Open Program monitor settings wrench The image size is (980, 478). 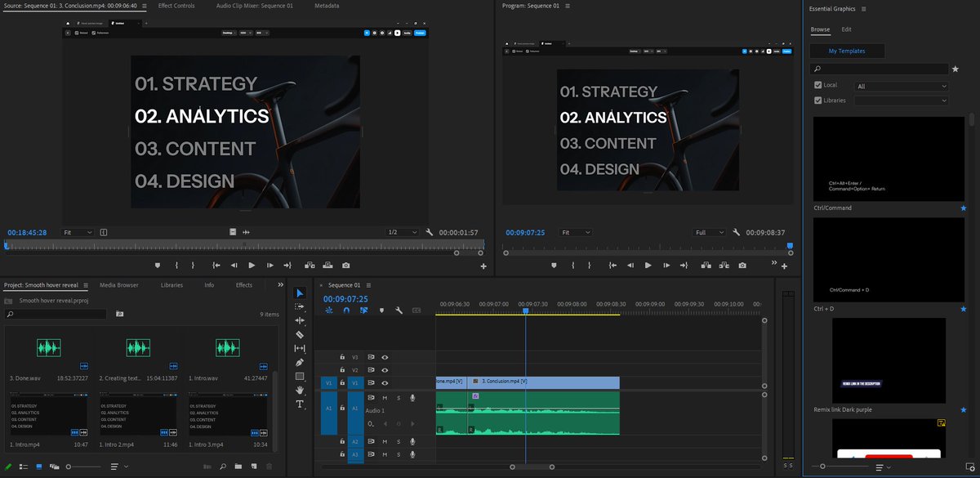(x=737, y=233)
